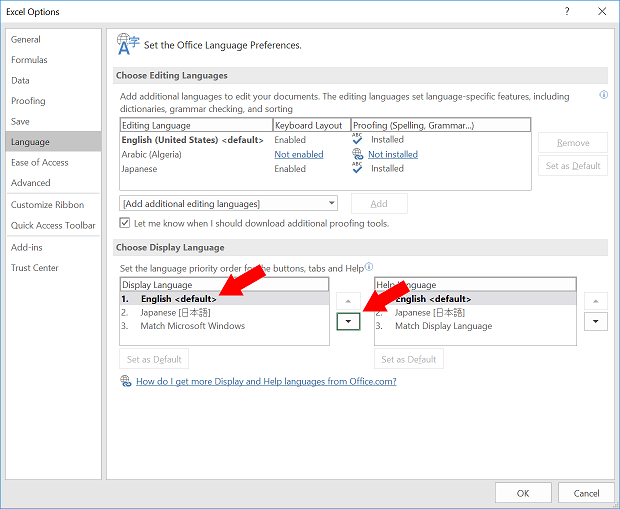Move display language up with arrow button
Viewport: 620px width, 509px height.
pyautogui.click(x=348, y=301)
